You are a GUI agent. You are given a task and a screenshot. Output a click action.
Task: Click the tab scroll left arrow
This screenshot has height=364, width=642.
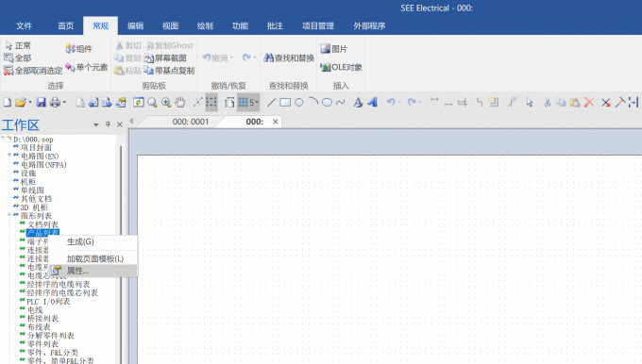coord(131,121)
